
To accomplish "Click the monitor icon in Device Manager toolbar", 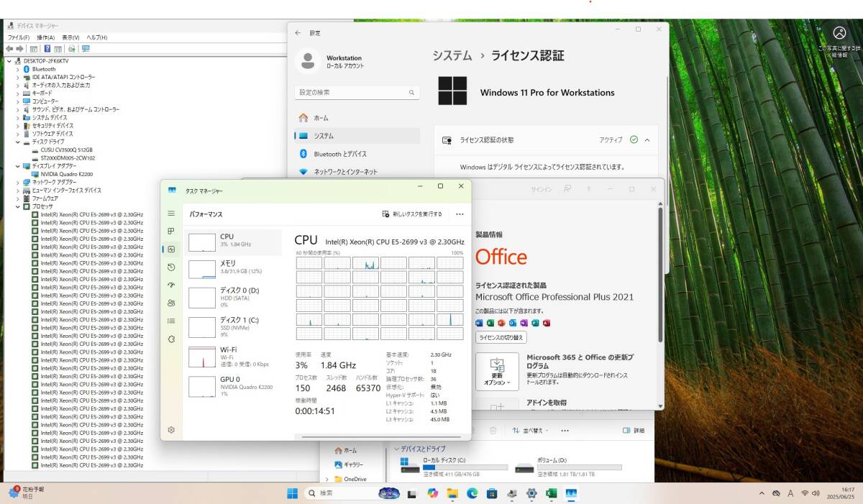I will (x=86, y=49).
